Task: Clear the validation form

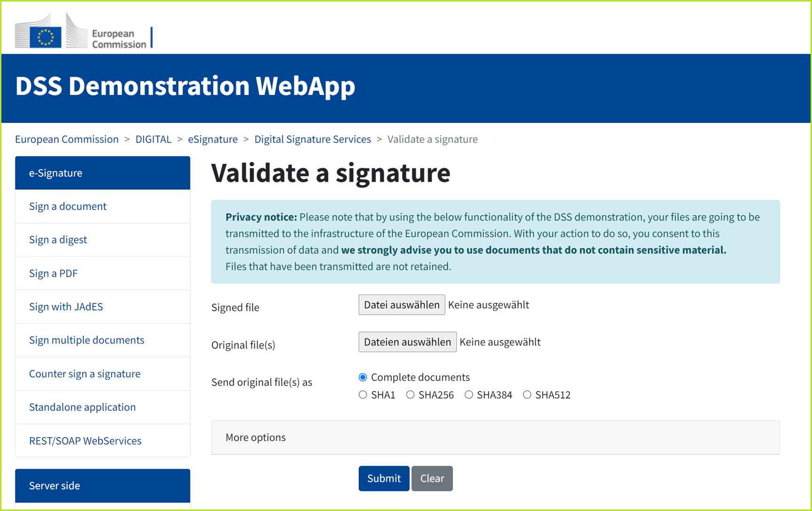Action: click(x=432, y=478)
